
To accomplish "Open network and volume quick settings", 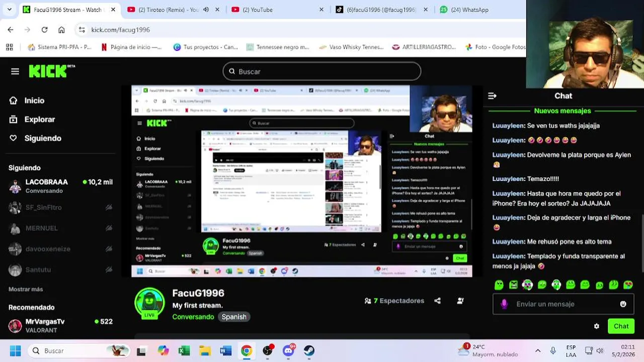I will click(594, 350).
